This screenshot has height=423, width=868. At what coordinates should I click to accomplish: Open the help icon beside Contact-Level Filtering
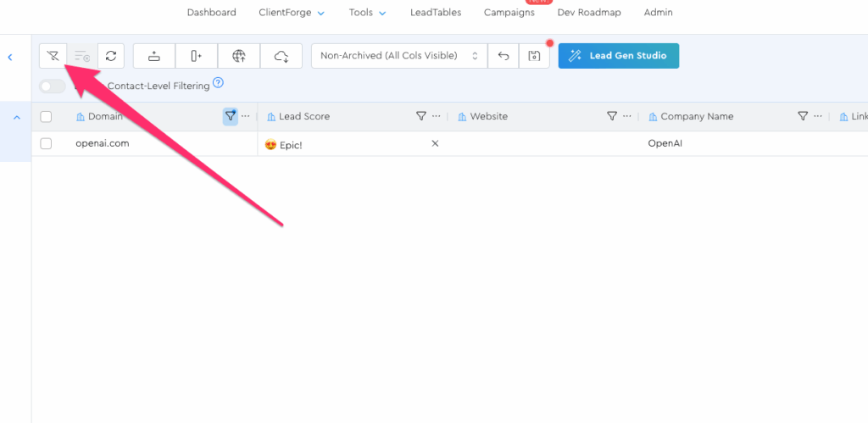pos(218,83)
